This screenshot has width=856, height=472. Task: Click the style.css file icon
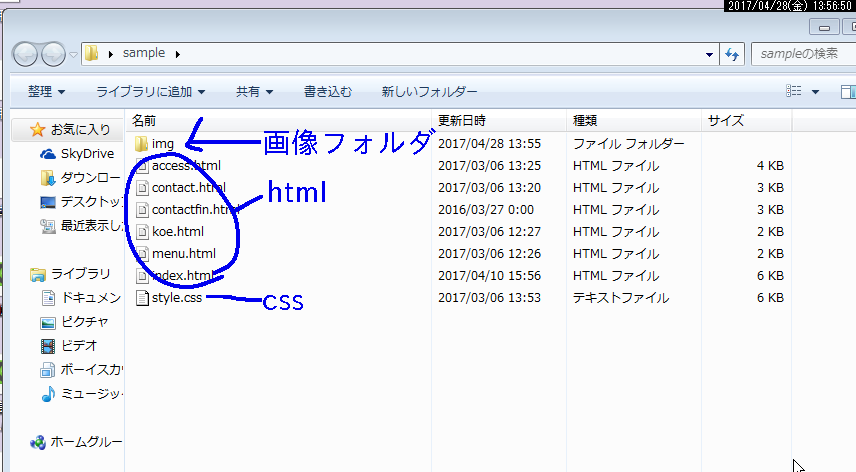(142, 298)
